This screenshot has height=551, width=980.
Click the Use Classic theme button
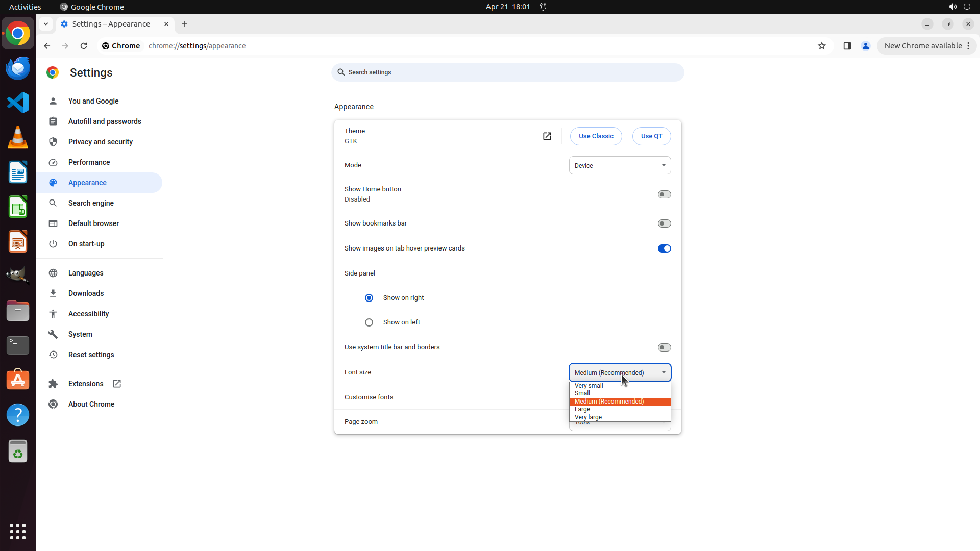(x=596, y=136)
